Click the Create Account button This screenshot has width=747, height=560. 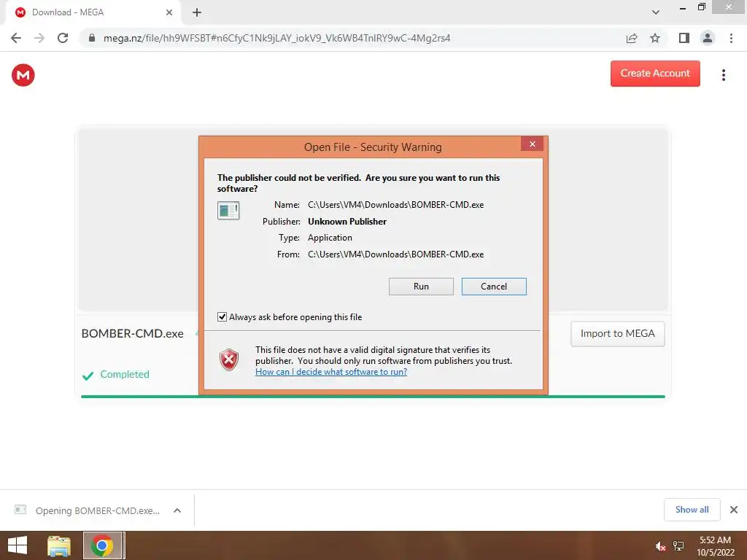(655, 74)
